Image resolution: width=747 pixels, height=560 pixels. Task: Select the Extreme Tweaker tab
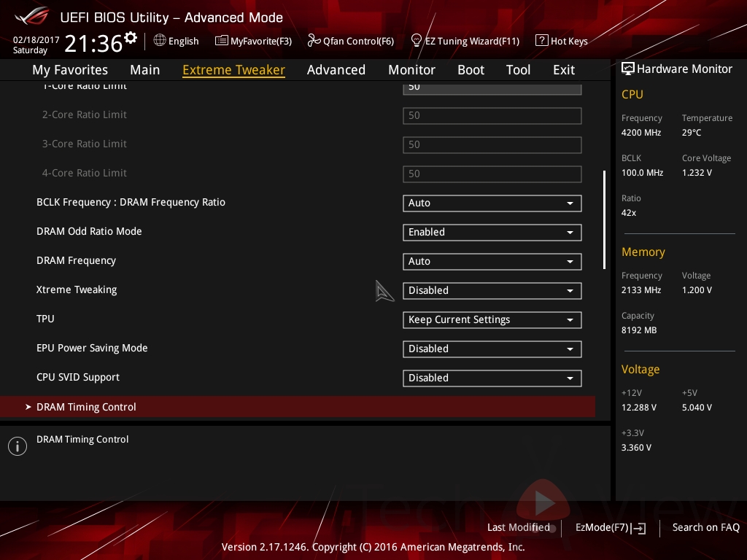[234, 70]
